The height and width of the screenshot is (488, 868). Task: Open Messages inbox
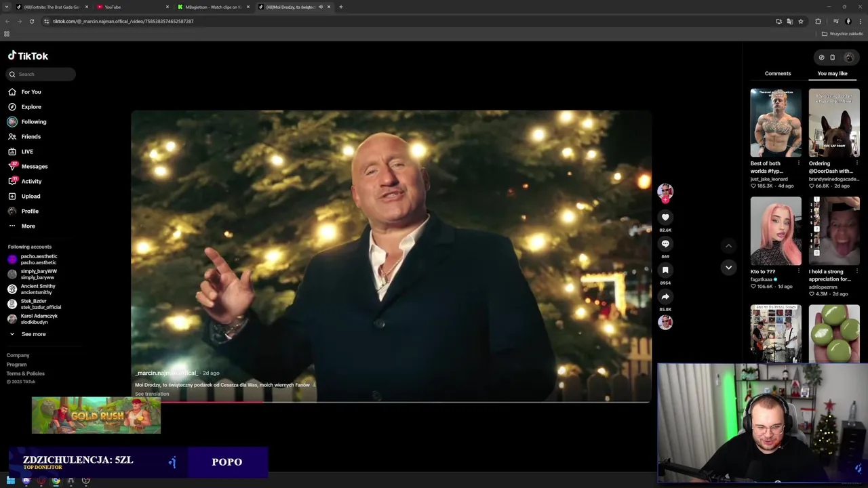(x=28, y=166)
